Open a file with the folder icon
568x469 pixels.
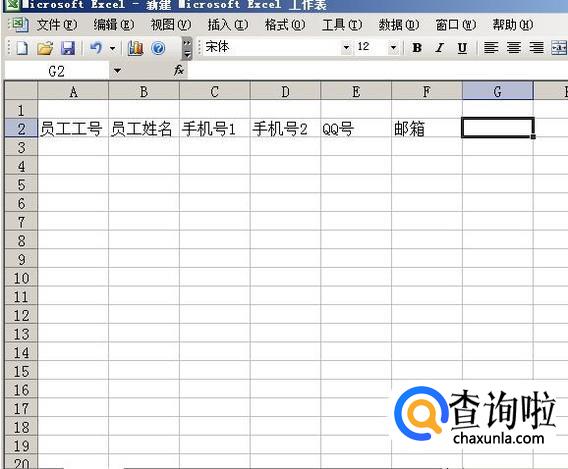pyautogui.click(x=45, y=48)
